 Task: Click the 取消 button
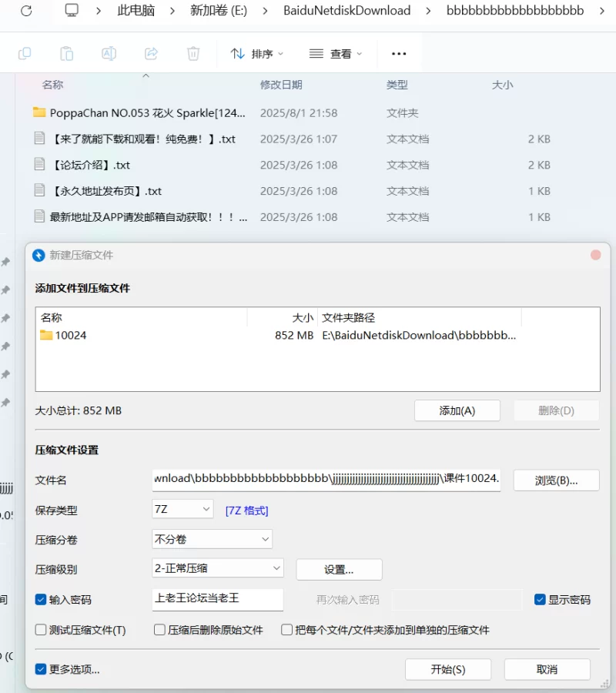coord(547,669)
